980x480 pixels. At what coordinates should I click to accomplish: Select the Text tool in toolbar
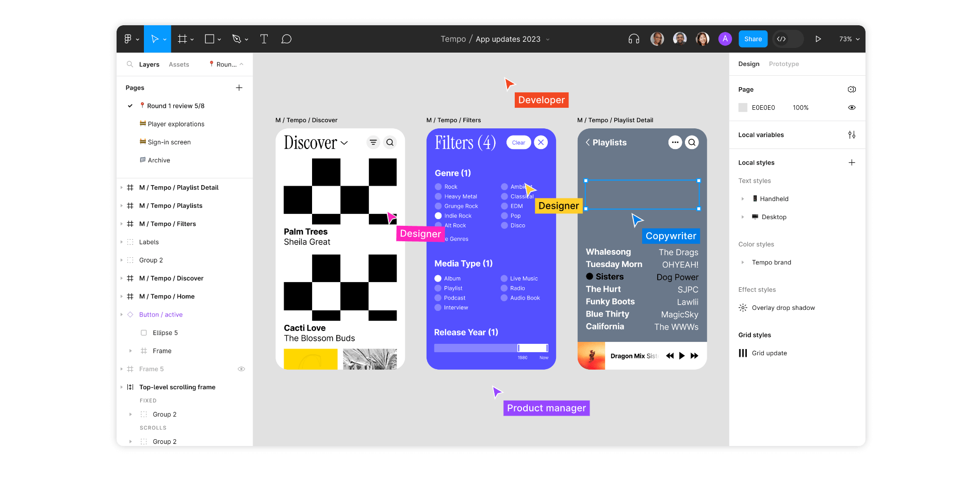[264, 39]
